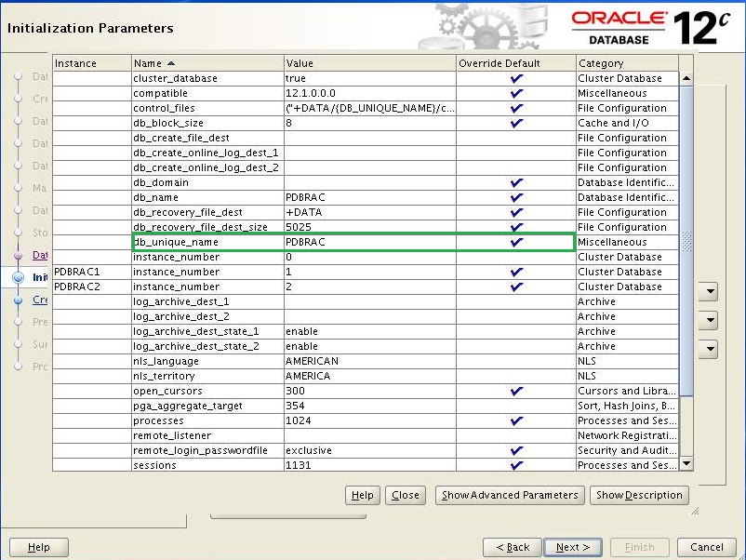Click Show Advanced Parameters button
This screenshot has height=560, width=746.
510,495
